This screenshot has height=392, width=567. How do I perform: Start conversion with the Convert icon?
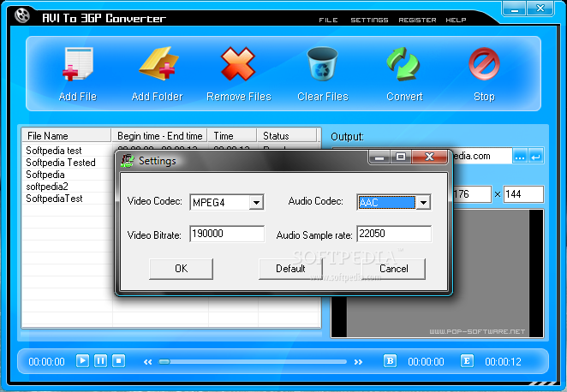point(403,63)
